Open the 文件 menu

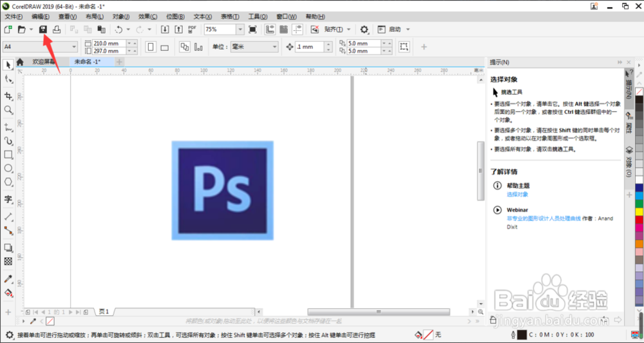14,17
